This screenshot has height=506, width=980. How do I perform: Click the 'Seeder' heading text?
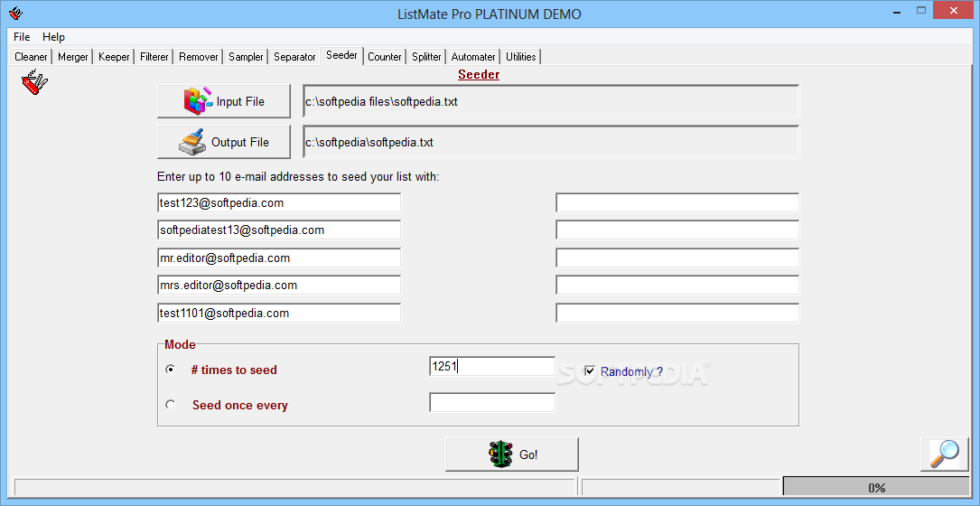tap(479, 75)
